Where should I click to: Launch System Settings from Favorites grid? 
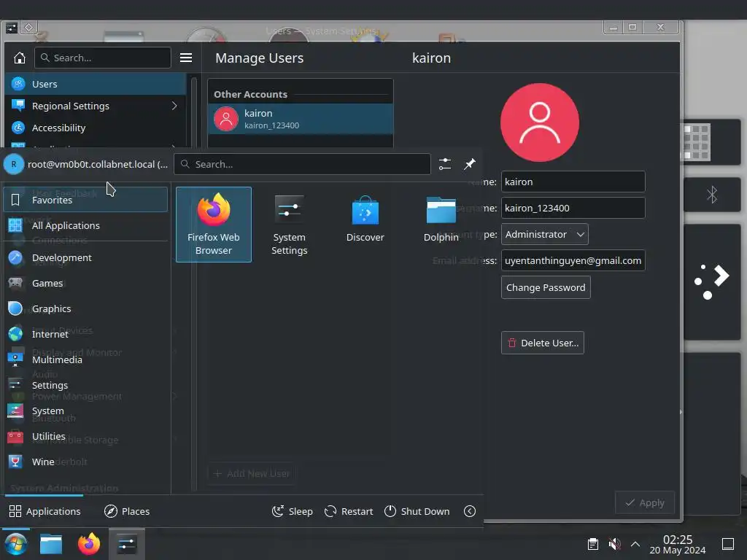coord(289,225)
